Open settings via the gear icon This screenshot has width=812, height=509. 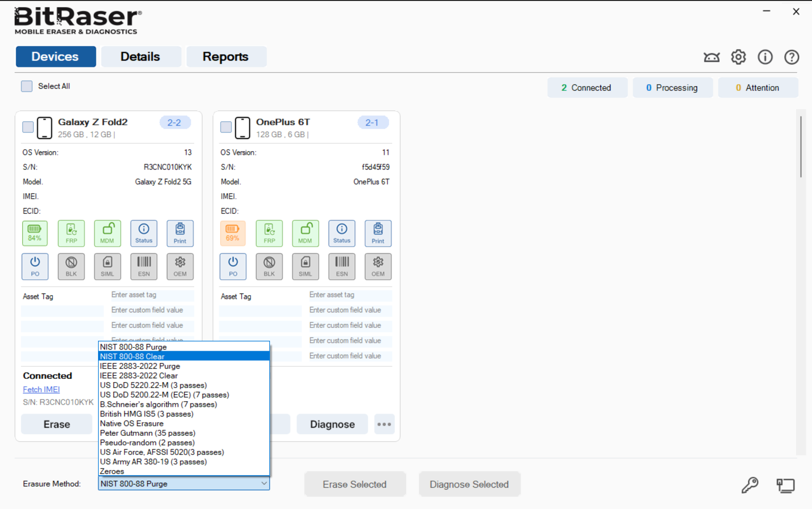click(x=739, y=57)
